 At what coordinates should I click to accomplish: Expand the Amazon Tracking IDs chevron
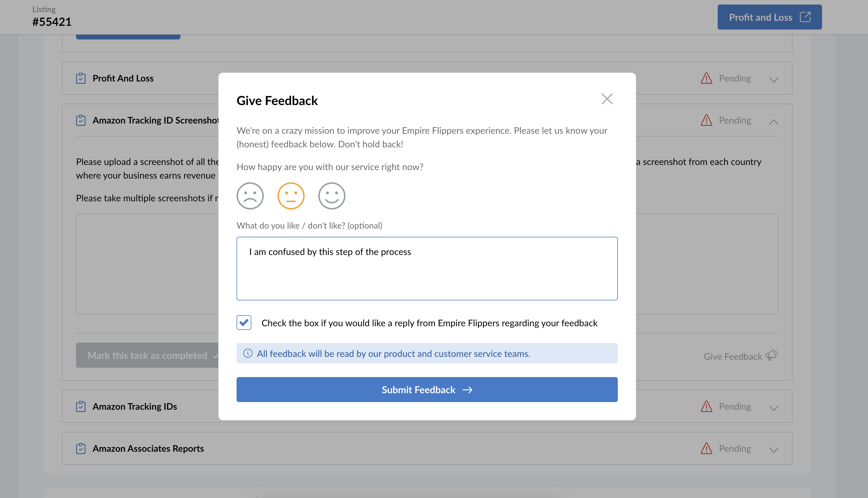coord(774,408)
